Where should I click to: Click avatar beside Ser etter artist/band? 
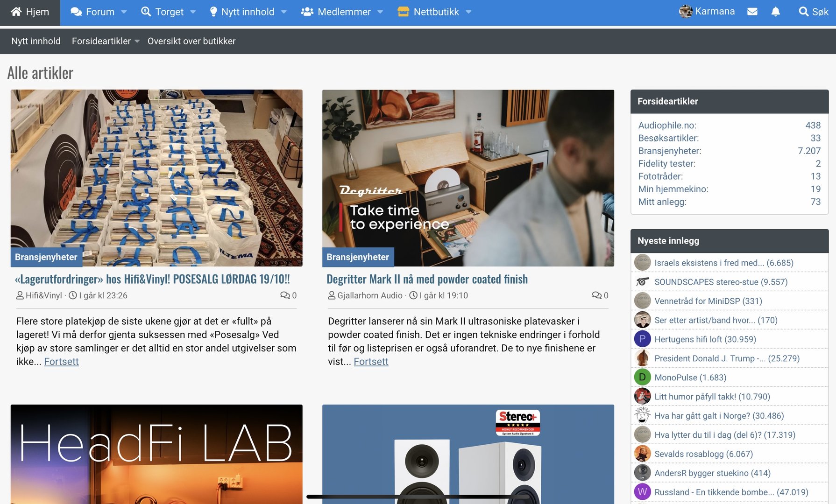(x=643, y=320)
